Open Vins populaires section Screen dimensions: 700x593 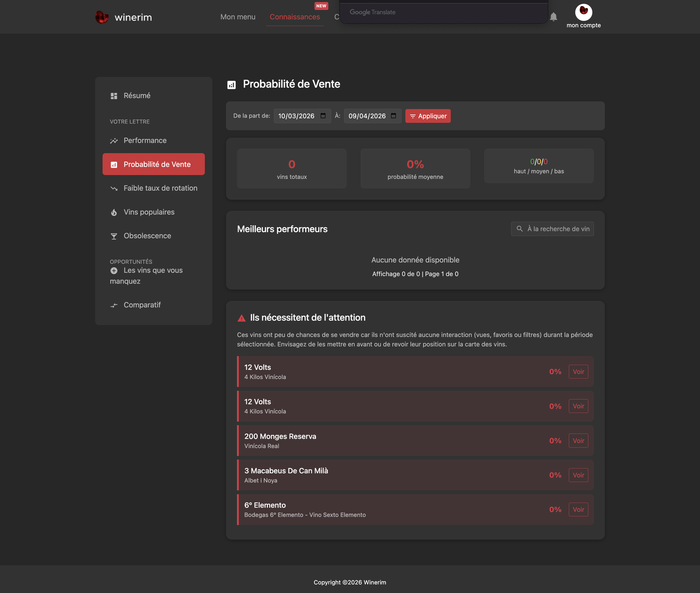[x=154, y=212]
